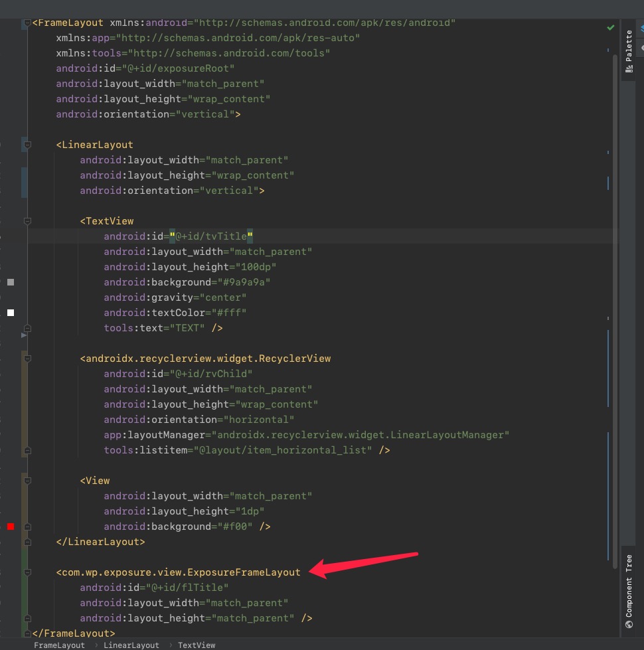Collapse the ExposureFrameLayout fold marker
Image resolution: width=644 pixels, height=650 pixels.
27,572
